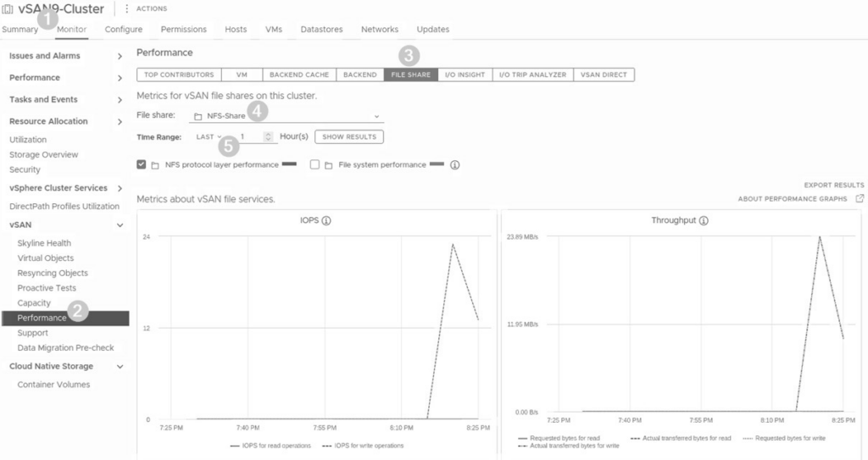Open Data Migration Pre-check
This screenshot has height=460, width=868.
coord(65,347)
